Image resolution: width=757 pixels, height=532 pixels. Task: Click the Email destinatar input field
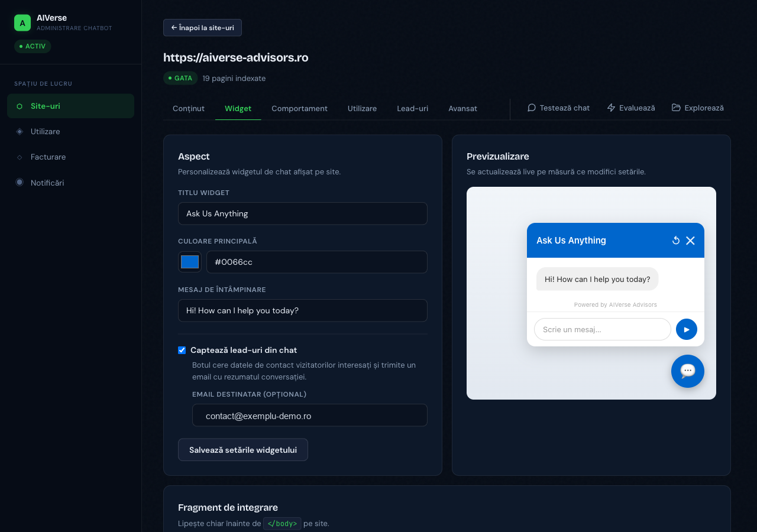(x=310, y=415)
